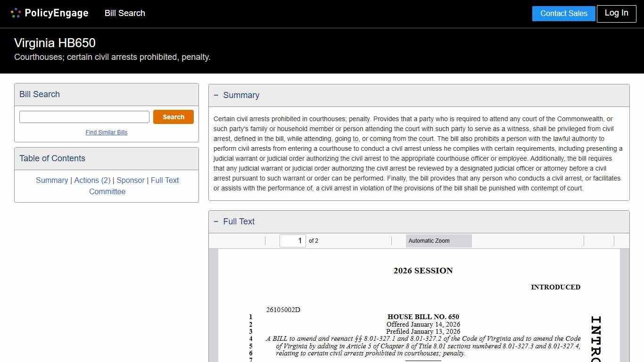Collapse the Summary section
This screenshot has height=362, width=644.
pyautogui.click(x=216, y=95)
